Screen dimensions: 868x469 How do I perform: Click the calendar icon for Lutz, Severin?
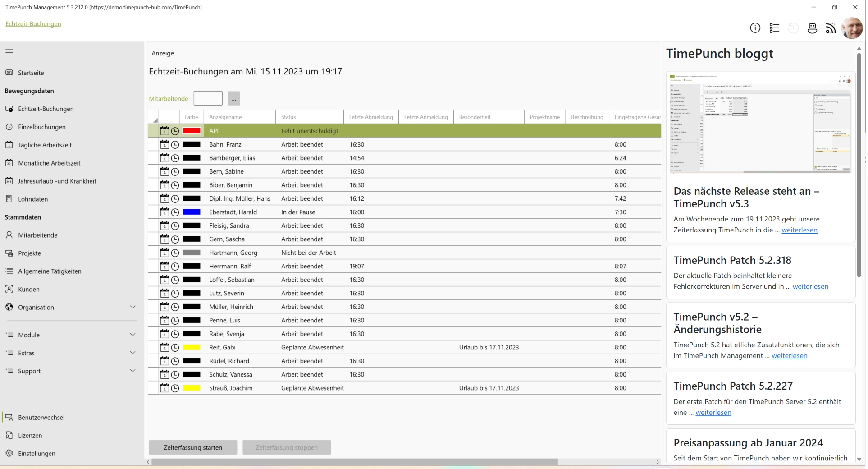point(164,293)
